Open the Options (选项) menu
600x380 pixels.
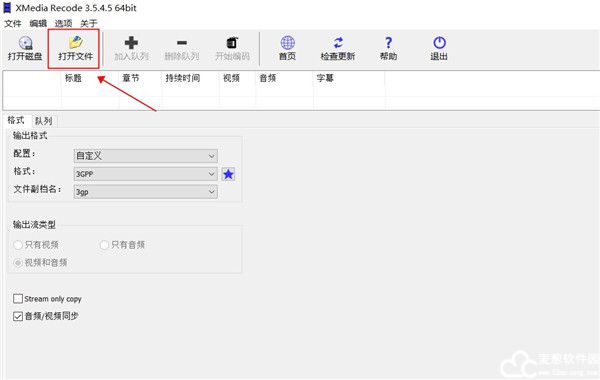point(63,24)
